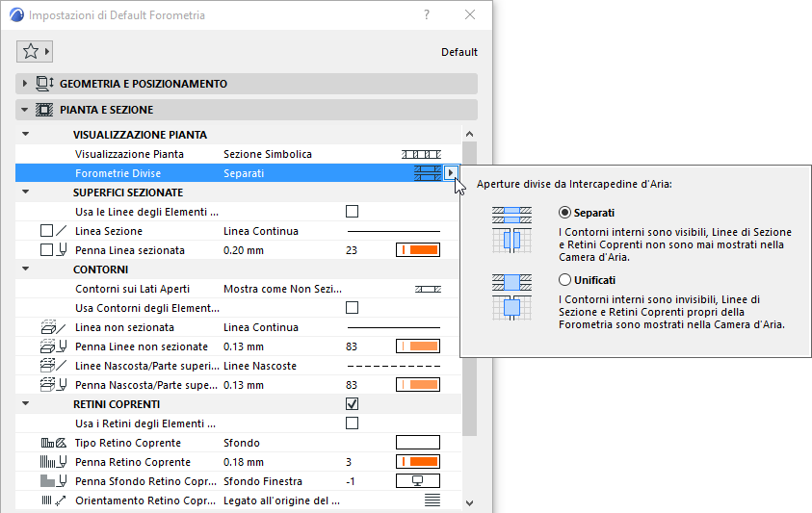The width and height of the screenshot is (812, 513).
Task: Click the ArchiCAD logo in title bar
Action: click(16, 15)
